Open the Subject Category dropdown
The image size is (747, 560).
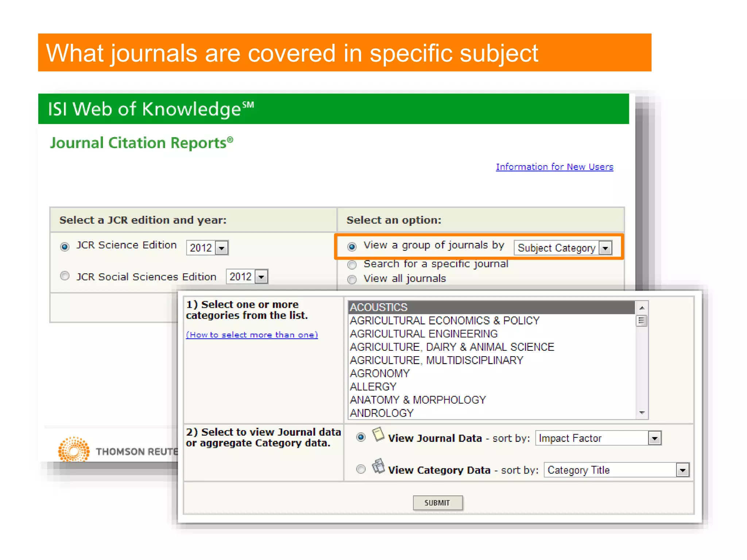click(563, 248)
